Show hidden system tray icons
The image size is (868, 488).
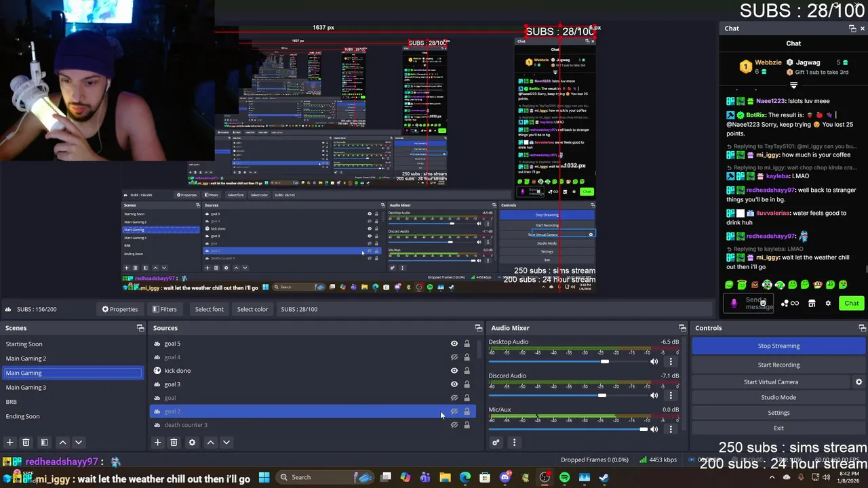[772, 477]
